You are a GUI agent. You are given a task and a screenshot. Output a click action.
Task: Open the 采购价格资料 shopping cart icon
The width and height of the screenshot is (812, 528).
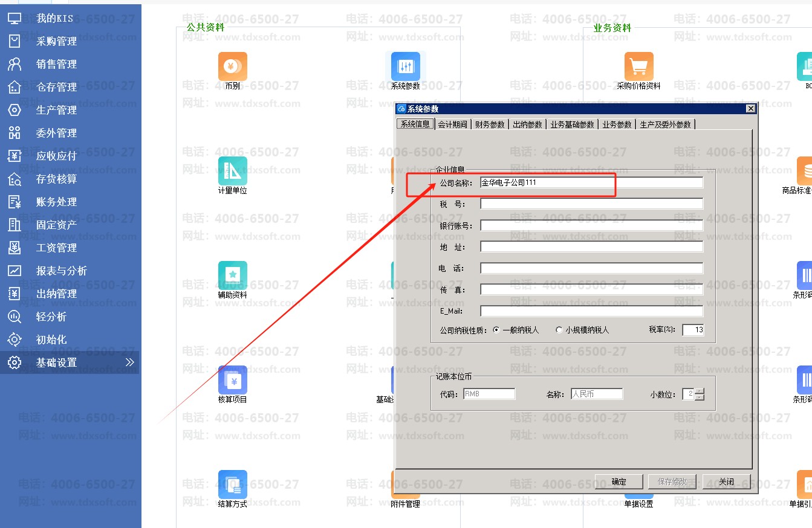point(639,66)
